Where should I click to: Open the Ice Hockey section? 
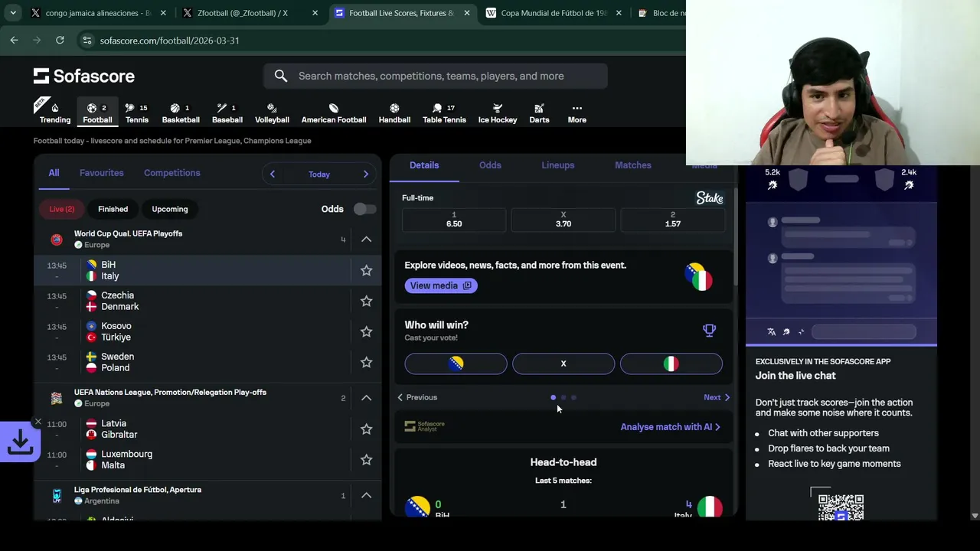pos(498,113)
